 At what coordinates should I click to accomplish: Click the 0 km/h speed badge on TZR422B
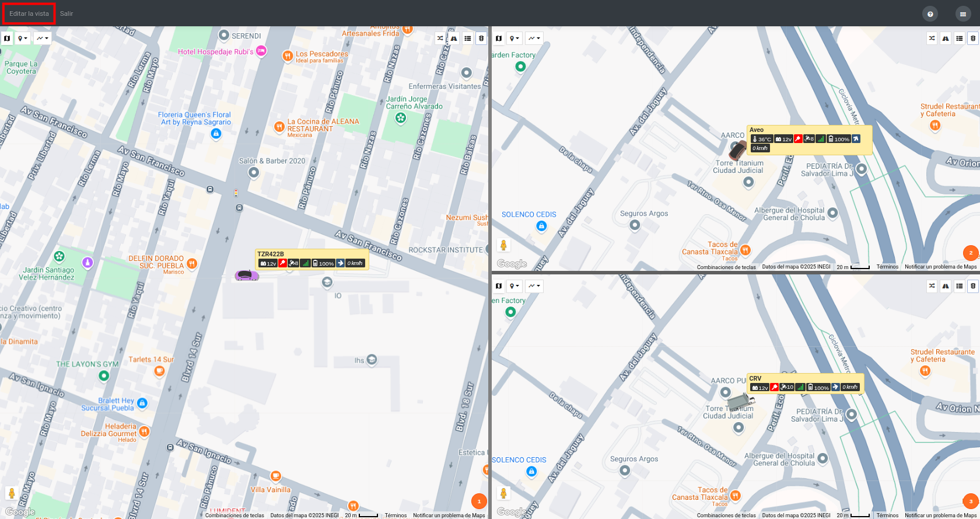[355, 263]
